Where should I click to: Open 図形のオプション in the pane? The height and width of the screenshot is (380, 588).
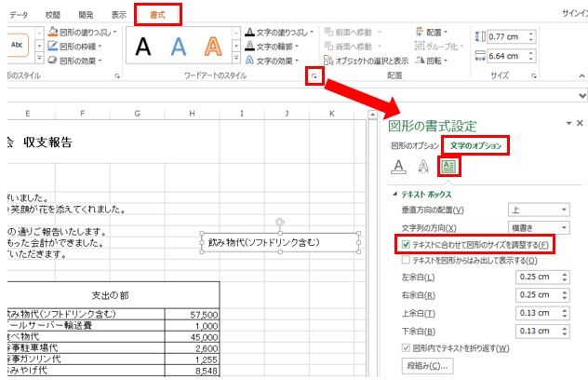point(414,145)
